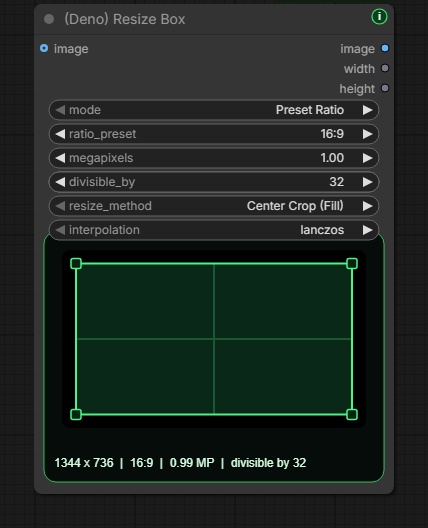
Task: Decrease ratio_preset with the left arrow
Action: pyautogui.click(x=60, y=134)
